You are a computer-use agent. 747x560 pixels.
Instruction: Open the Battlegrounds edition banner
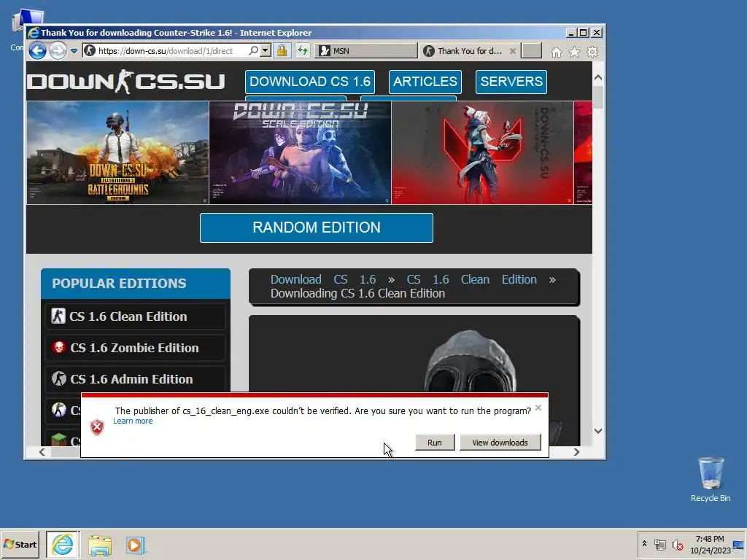coord(117,153)
